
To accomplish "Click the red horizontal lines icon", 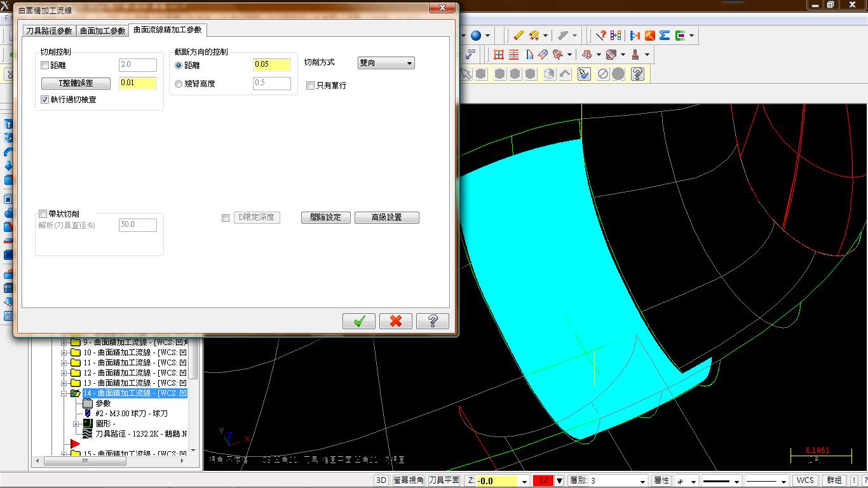I will (514, 55).
